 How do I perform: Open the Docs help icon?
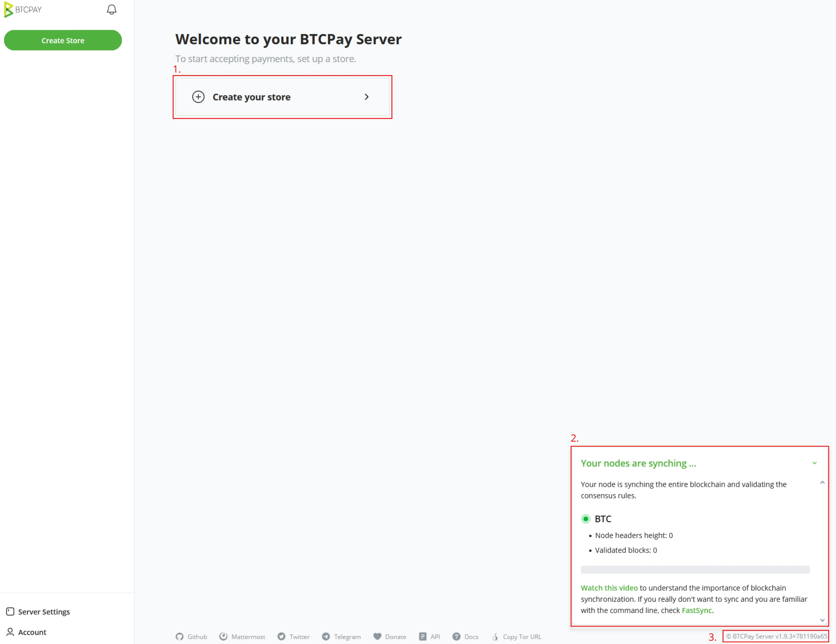[456, 637]
